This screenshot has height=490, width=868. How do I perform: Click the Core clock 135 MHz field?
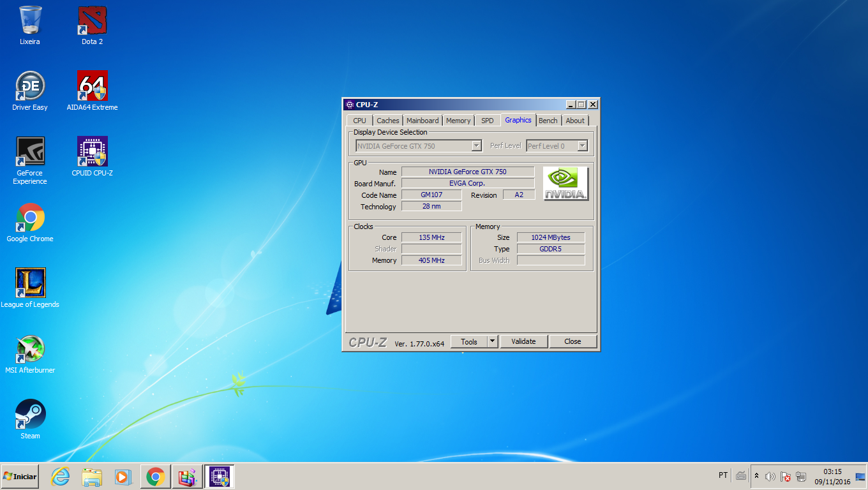tap(431, 237)
